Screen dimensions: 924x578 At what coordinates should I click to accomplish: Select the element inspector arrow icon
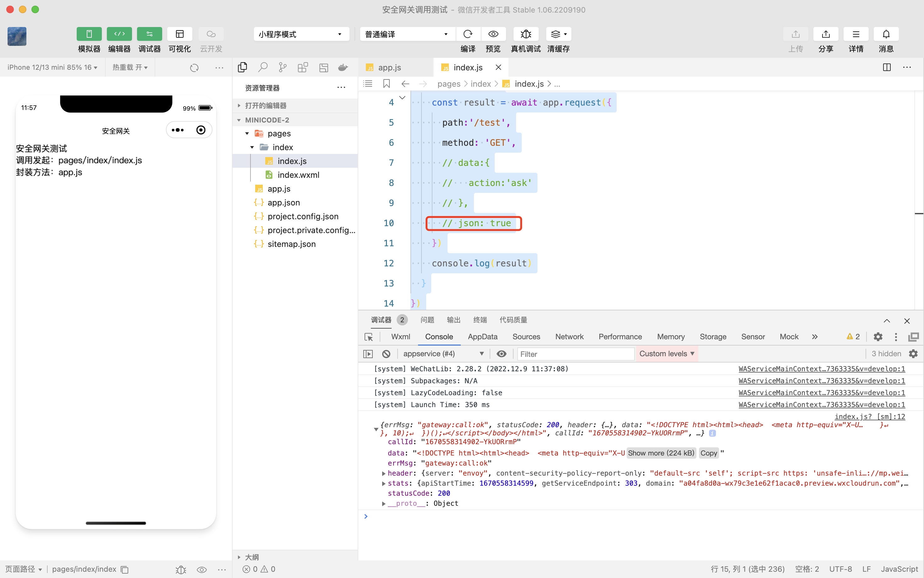369,337
